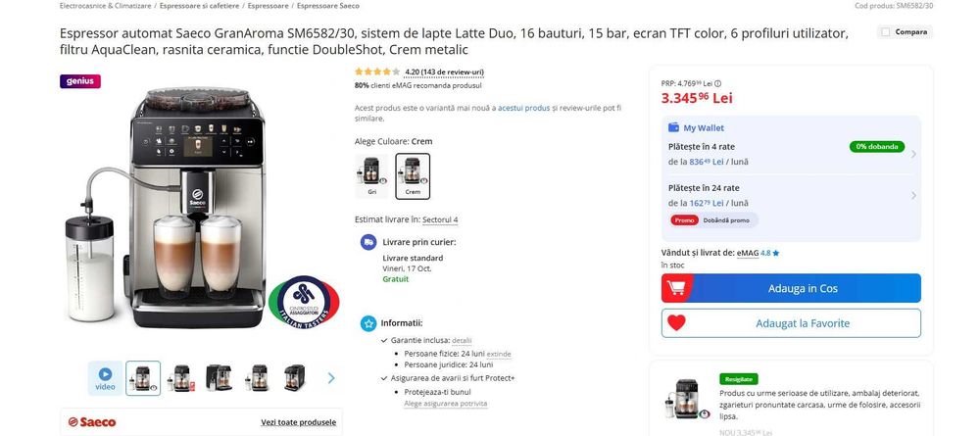This screenshot has width=980, height=436.
Task: Click the My Wallet icon
Action: 674,127
